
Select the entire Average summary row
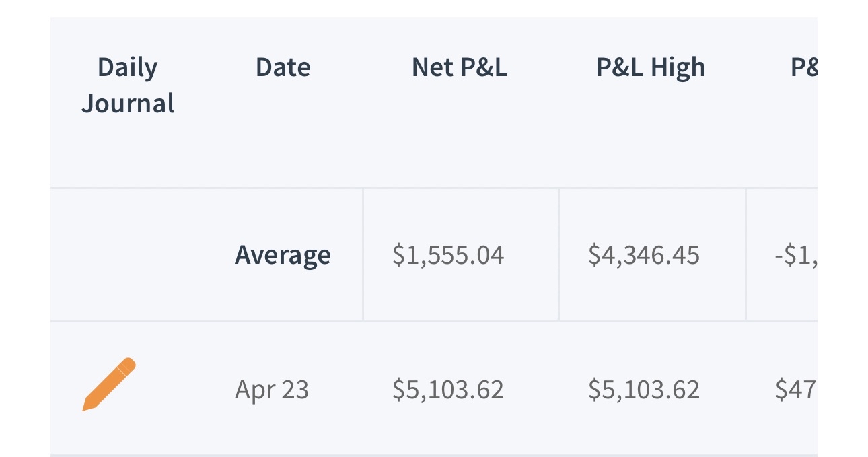(x=434, y=254)
